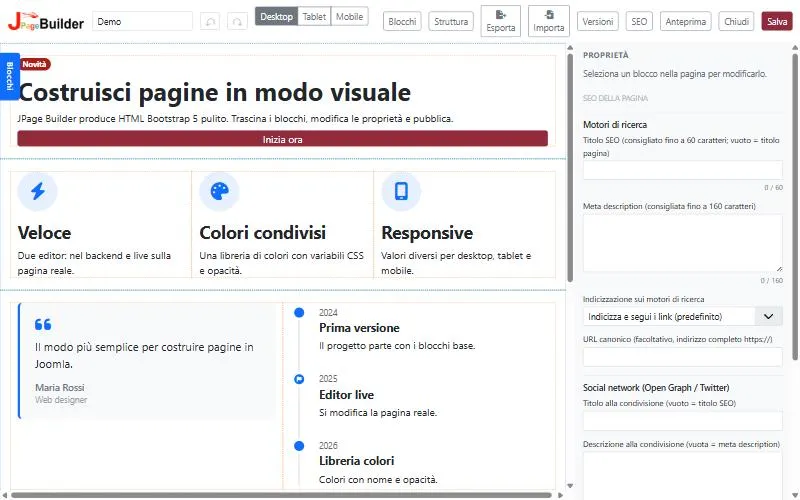
Task: Select the Responsive heading
Action: 427,233
